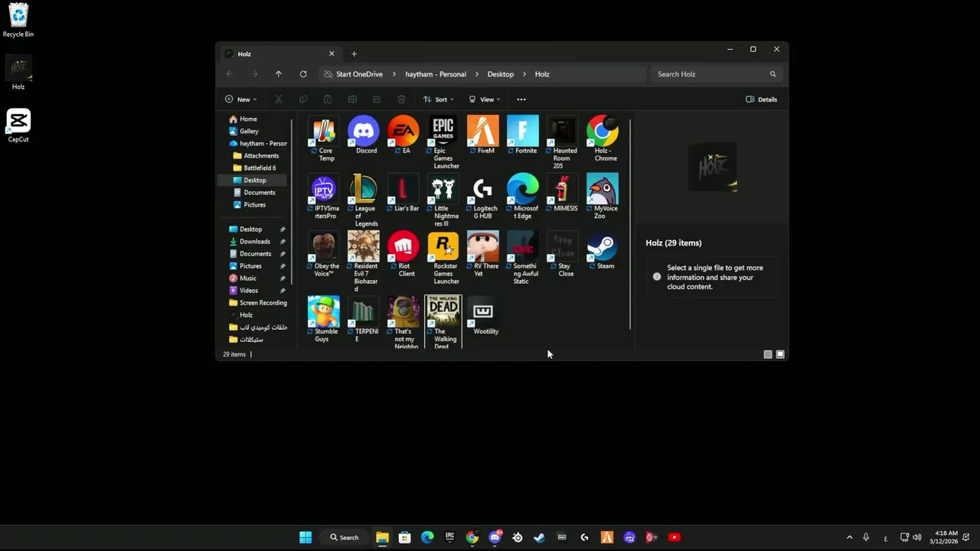
Task: Toggle the Details pane button
Action: pyautogui.click(x=762, y=99)
